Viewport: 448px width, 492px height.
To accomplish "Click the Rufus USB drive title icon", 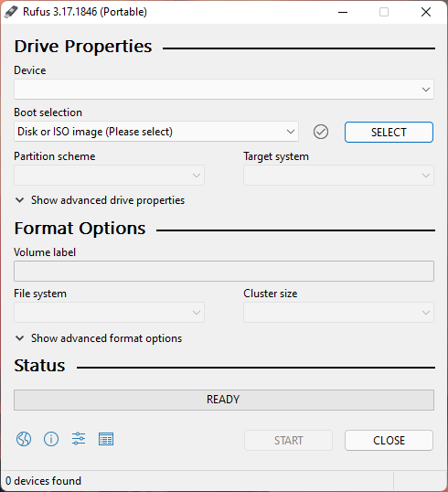I will pyautogui.click(x=11, y=12).
